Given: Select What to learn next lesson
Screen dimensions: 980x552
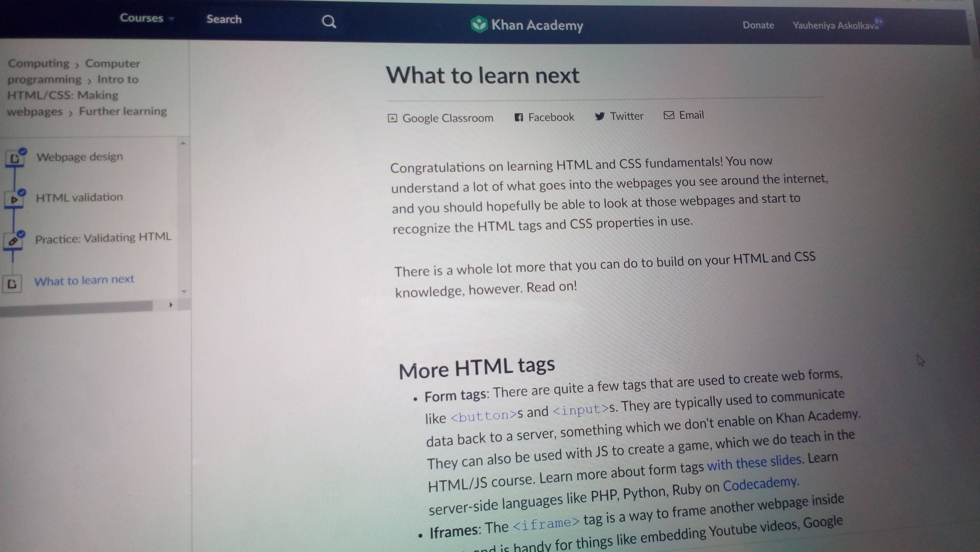Looking at the screenshot, I should (x=84, y=280).
